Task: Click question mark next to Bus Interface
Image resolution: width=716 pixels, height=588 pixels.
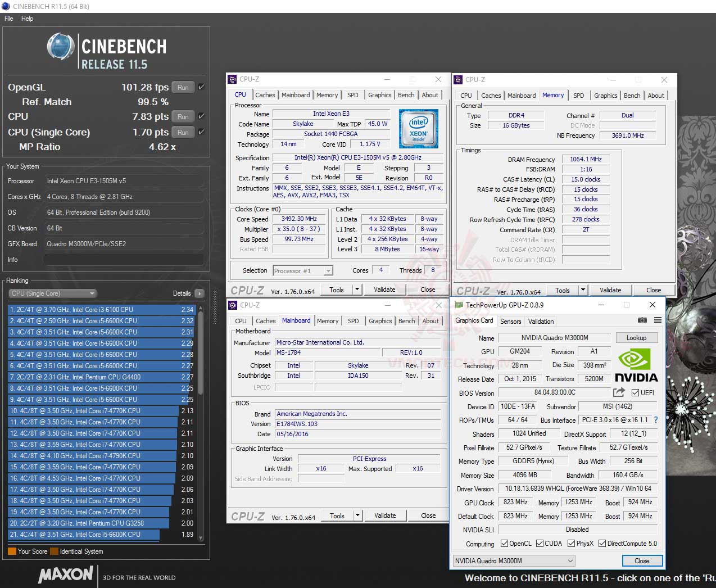Action: click(x=655, y=420)
